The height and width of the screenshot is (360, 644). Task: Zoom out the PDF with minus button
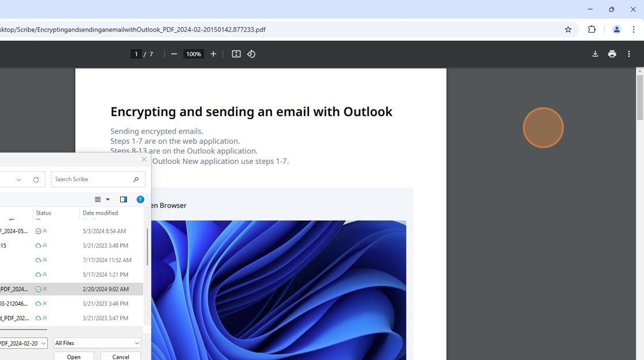point(174,54)
